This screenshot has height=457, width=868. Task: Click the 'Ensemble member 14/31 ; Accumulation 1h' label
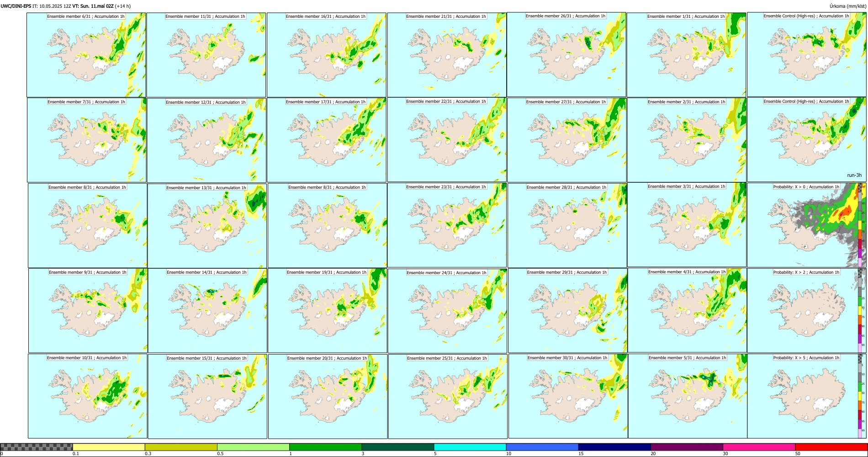click(206, 272)
